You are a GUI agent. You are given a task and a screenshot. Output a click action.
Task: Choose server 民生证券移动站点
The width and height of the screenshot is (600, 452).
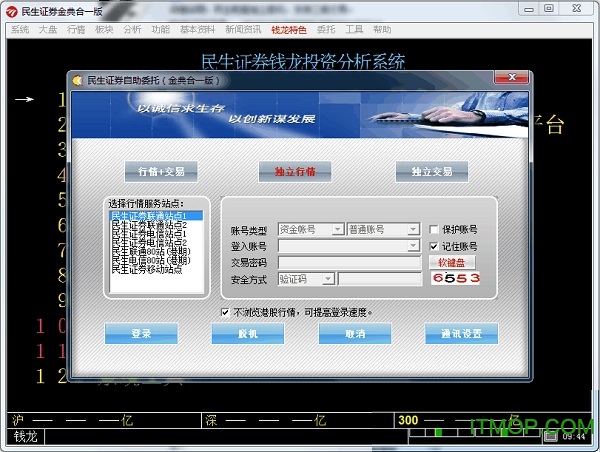156,269
